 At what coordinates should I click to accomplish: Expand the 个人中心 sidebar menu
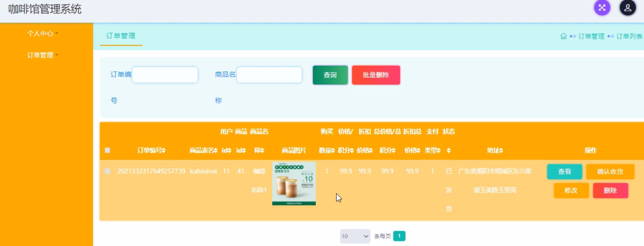click(43, 33)
